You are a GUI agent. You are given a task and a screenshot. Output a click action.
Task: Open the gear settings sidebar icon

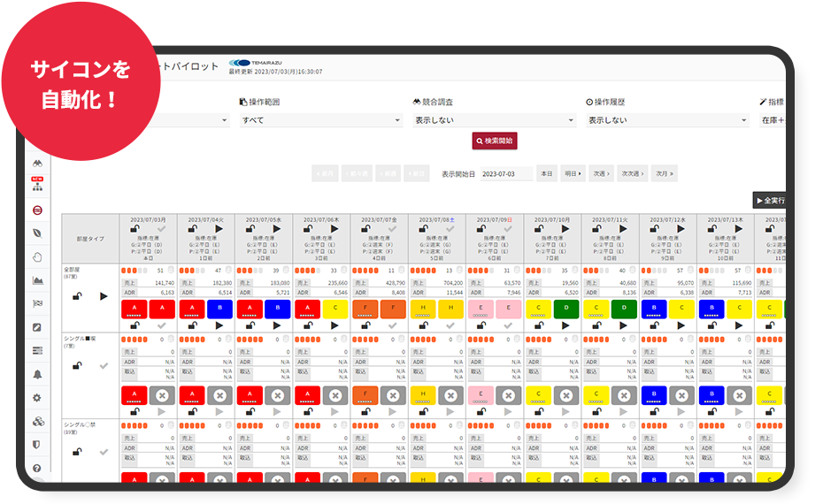[x=37, y=398]
